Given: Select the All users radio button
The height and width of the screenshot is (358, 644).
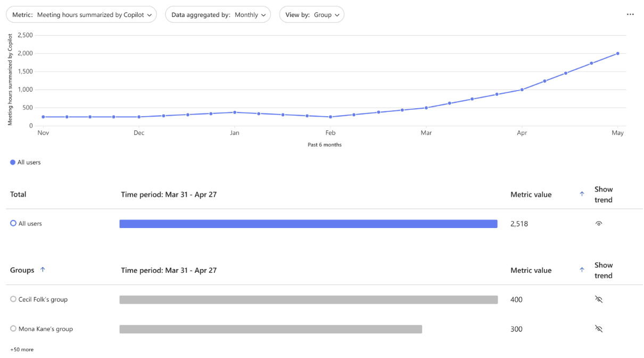Looking at the screenshot, I should (x=13, y=223).
